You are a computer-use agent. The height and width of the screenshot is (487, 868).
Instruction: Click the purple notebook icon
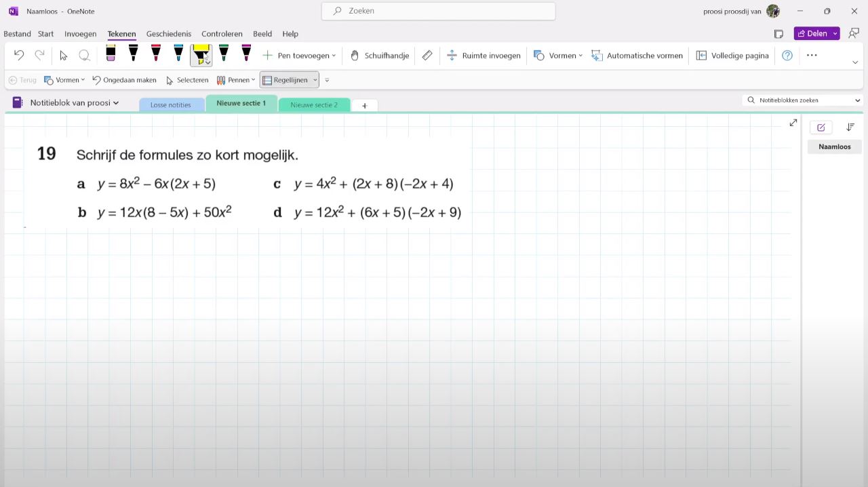tap(18, 102)
